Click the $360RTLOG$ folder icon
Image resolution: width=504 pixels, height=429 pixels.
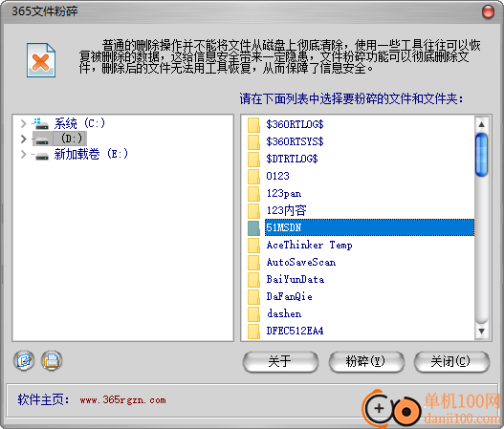click(254, 124)
